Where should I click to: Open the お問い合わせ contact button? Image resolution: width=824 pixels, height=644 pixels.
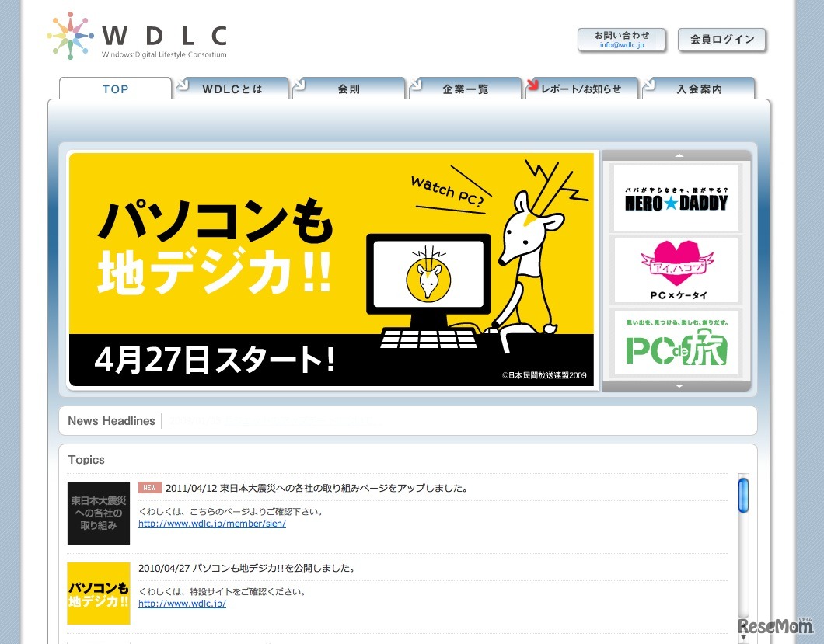[622, 40]
